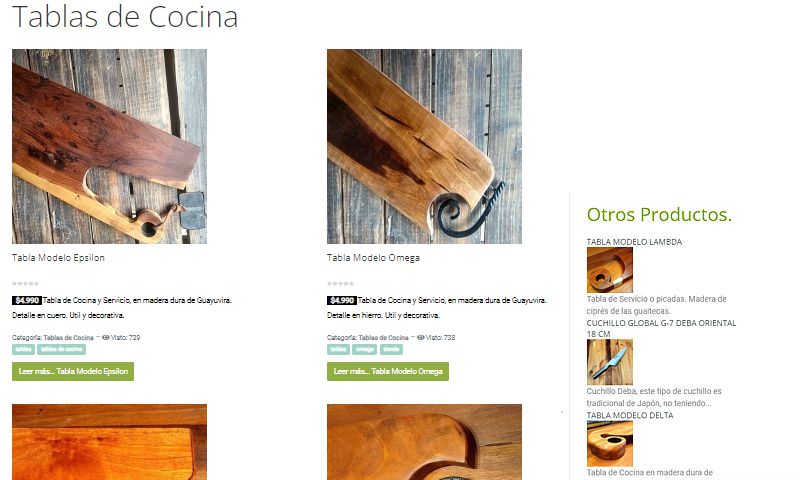
Task: Click the Leer más... Tabla Modelo Omega button
Action: (x=388, y=371)
